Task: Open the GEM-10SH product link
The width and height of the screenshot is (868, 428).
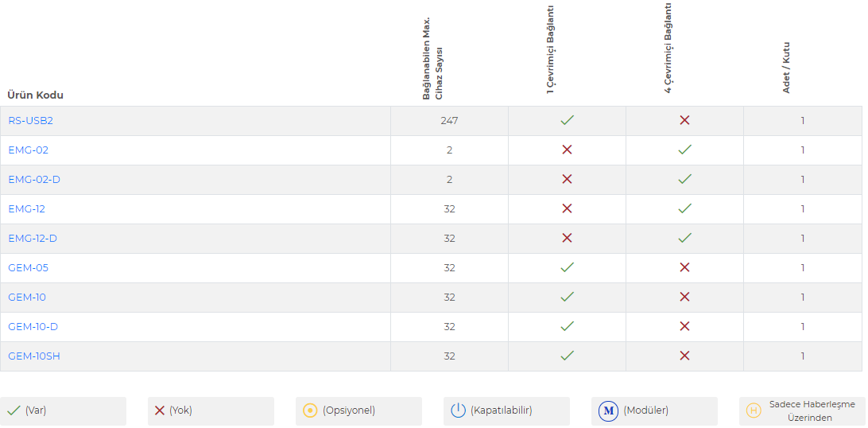Action: 33,356
